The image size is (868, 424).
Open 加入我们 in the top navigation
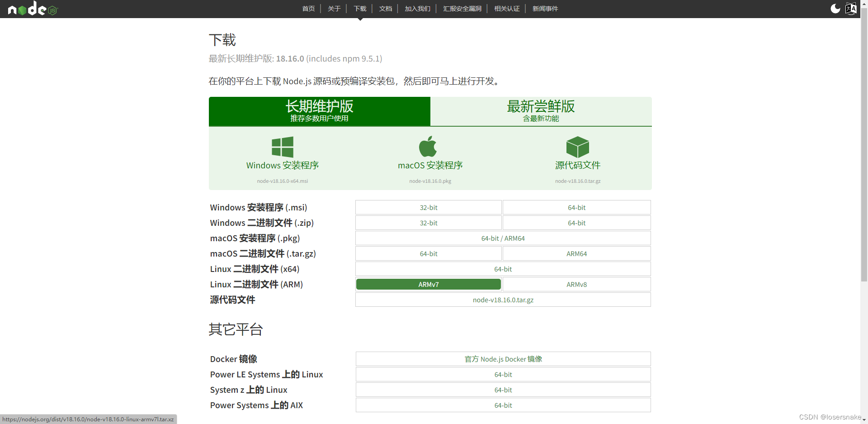tap(417, 9)
